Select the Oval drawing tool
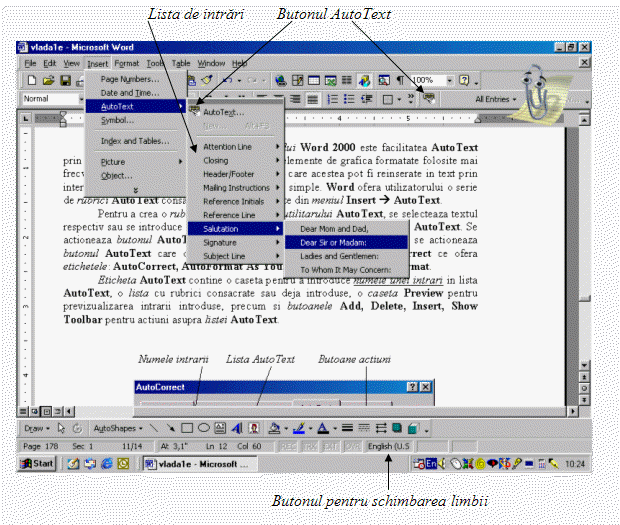The height and width of the screenshot is (525, 620). (x=204, y=428)
